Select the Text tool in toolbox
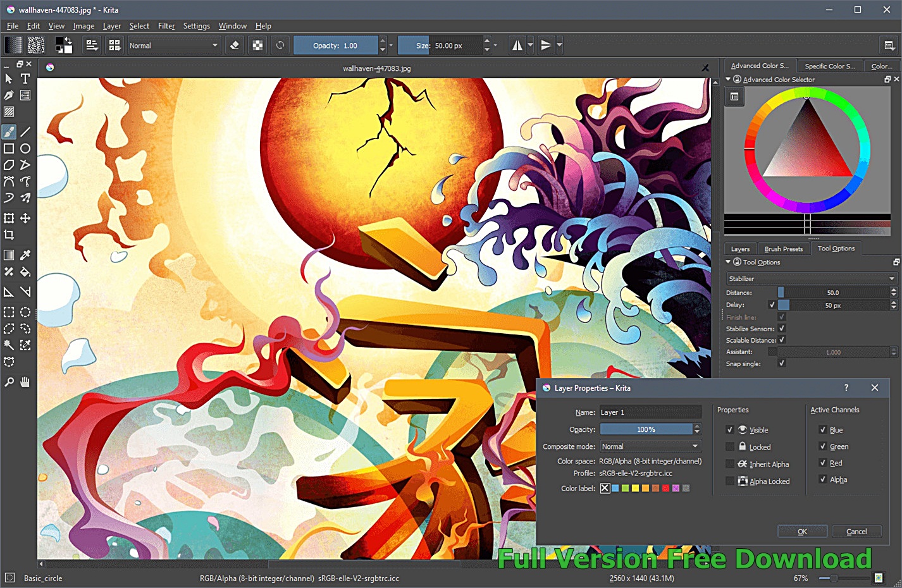 pyautogui.click(x=25, y=79)
